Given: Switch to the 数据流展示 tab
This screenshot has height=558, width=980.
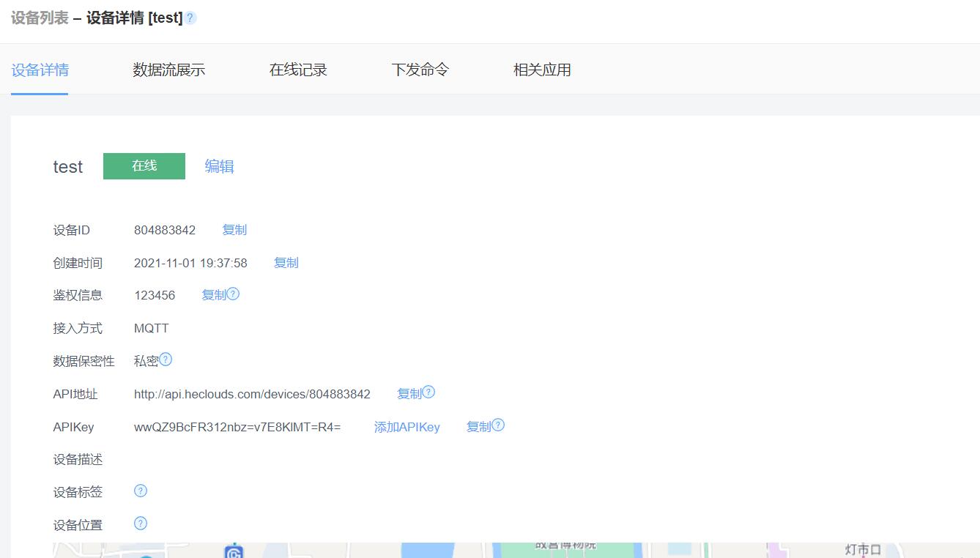Looking at the screenshot, I should [169, 69].
